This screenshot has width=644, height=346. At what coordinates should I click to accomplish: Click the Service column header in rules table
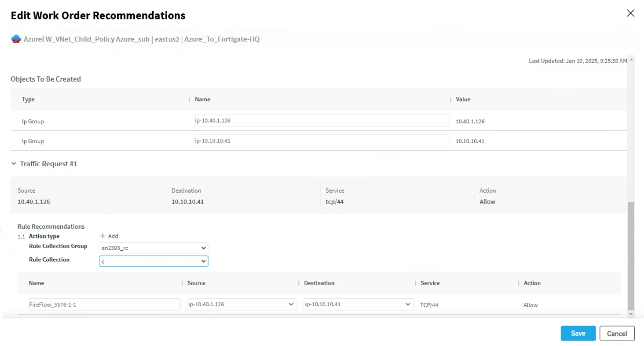coord(430,283)
